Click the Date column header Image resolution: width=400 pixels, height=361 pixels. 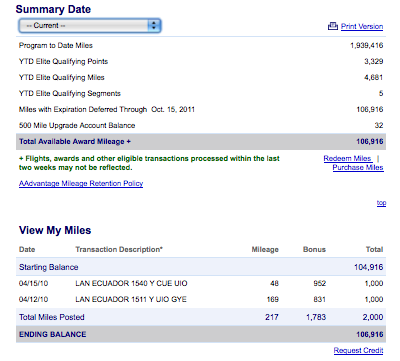(x=27, y=250)
